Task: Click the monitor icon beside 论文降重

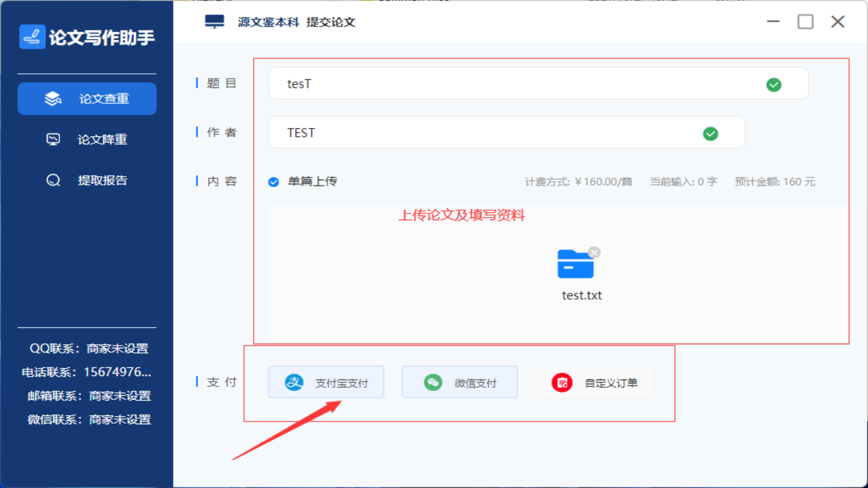Action: pyautogui.click(x=54, y=139)
